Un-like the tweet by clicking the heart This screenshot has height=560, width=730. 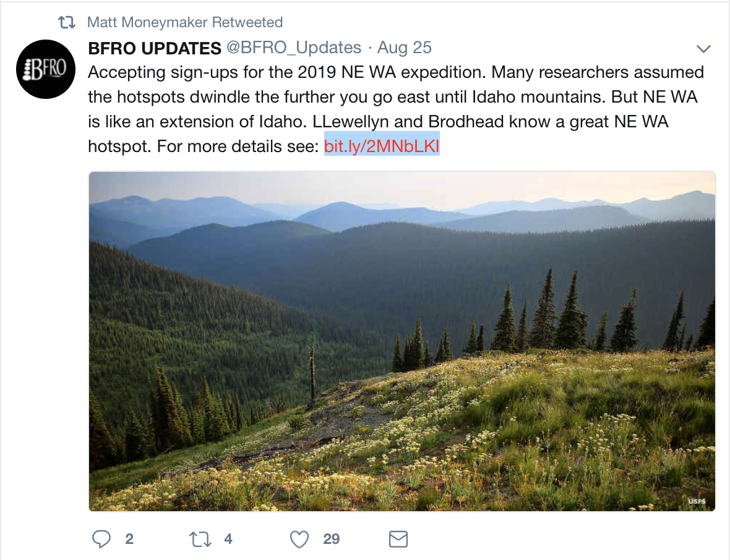tap(299, 539)
